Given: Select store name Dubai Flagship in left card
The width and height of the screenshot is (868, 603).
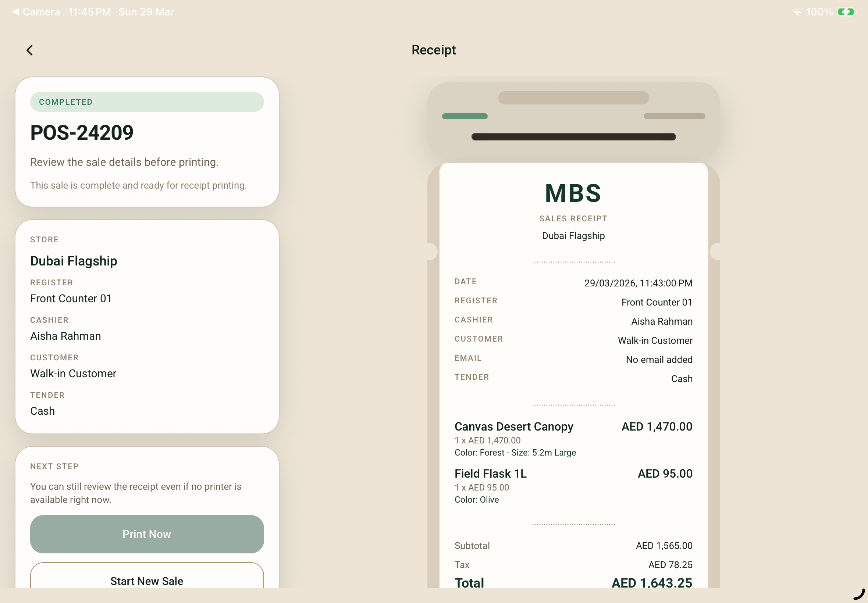Looking at the screenshot, I should click(x=74, y=261).
